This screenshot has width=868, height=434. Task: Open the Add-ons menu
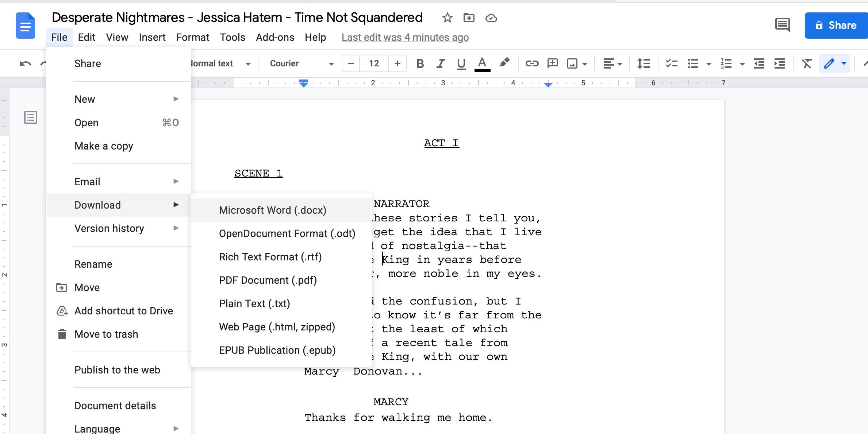(275, 37)
